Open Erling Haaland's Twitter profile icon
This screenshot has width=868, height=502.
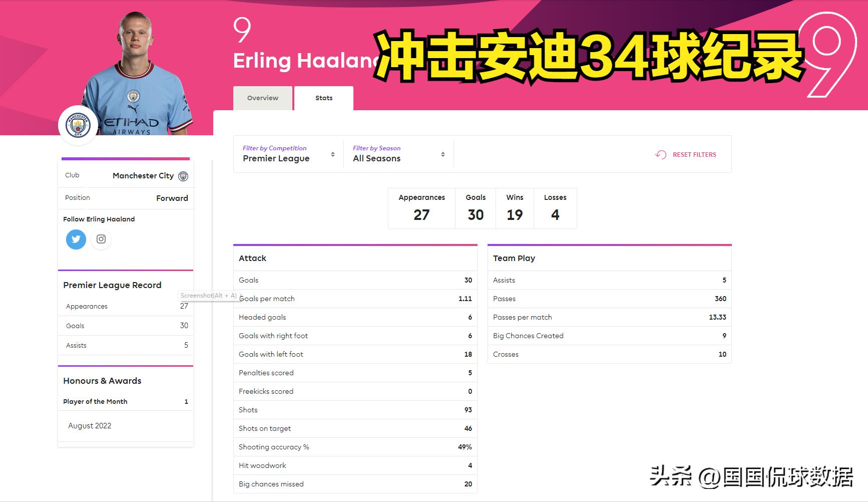pyautogui.click(x=76, y=239)
